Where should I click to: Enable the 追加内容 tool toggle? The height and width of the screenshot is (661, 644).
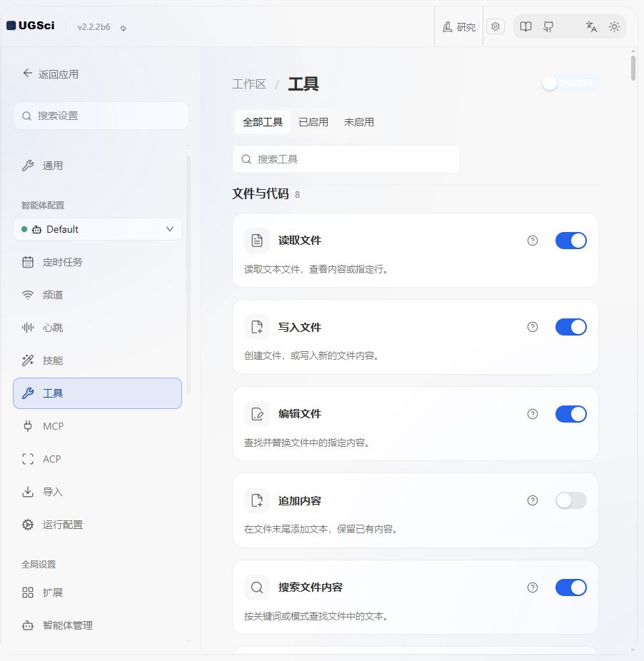[x=570, y=501]
